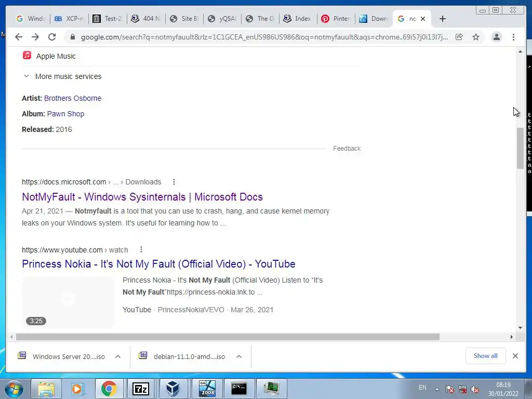Go forward in browser history
This screenshot has height=399, width=532.
(x=35, y=37)
